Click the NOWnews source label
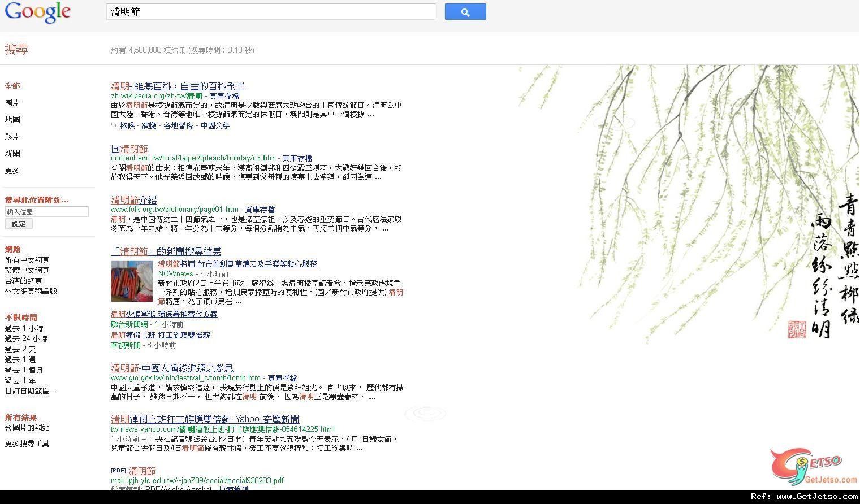860x504 pixels. pyautogui.click(x=176, y=273)
